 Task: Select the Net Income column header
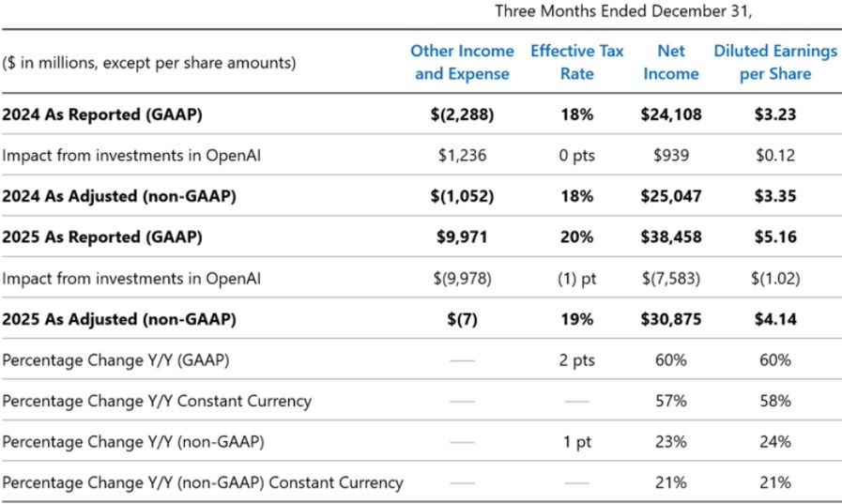point(671,62)
